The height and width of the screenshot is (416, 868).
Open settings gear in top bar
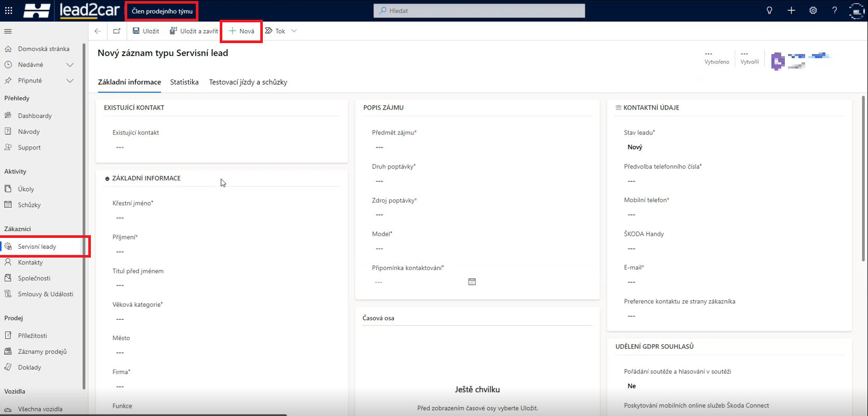coord(813,10)
